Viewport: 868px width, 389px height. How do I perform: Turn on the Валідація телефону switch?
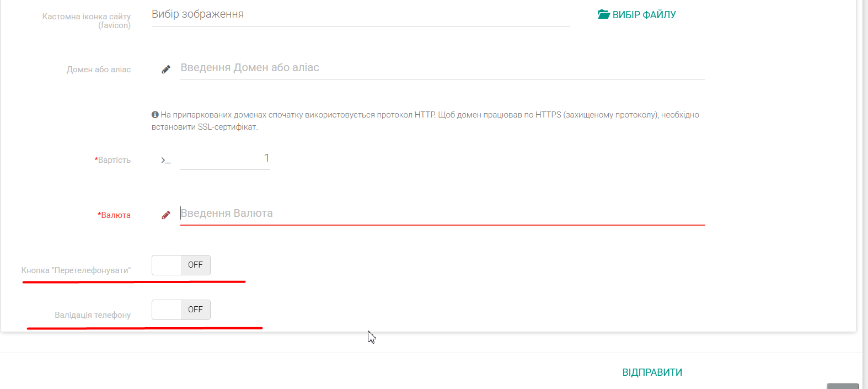(x=181, y=310)
